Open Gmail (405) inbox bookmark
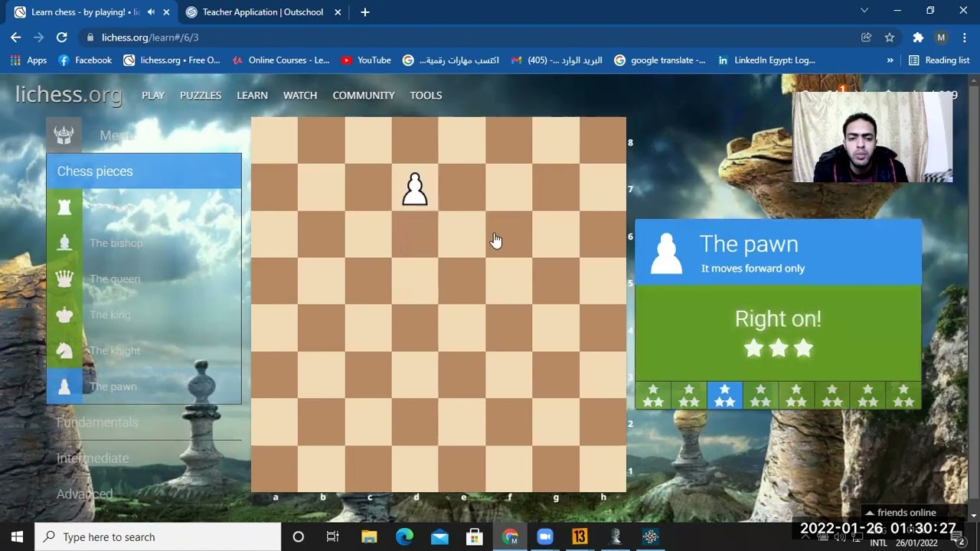This screenshot has width=980, height=551. 557,60
